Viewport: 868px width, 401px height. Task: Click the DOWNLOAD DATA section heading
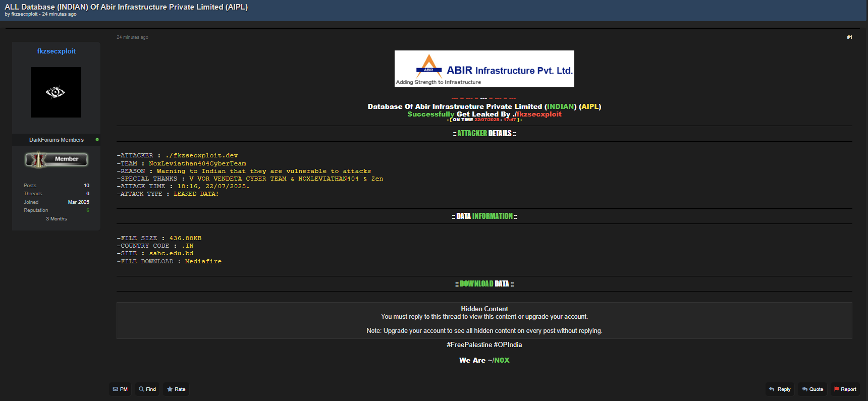point(484,284)
